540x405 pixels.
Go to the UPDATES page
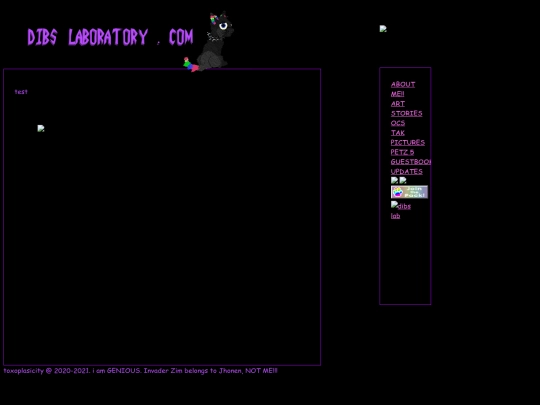[x=406, y=171]
